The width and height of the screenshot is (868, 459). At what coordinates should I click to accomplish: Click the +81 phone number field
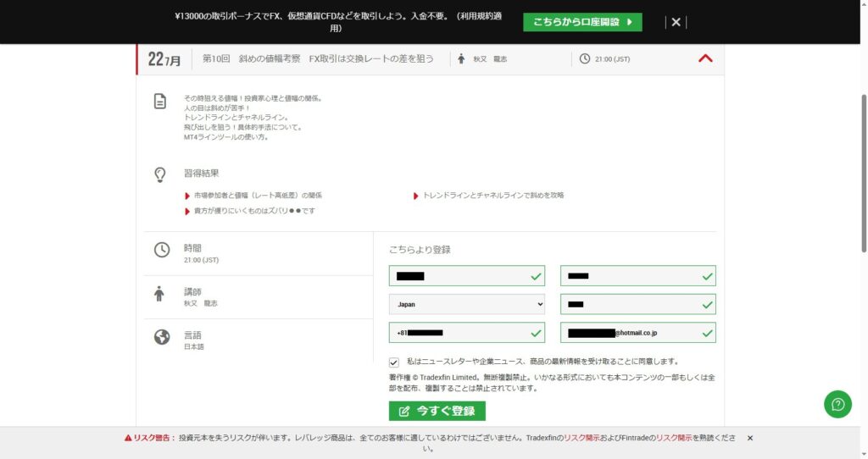[x=467, y=333]
